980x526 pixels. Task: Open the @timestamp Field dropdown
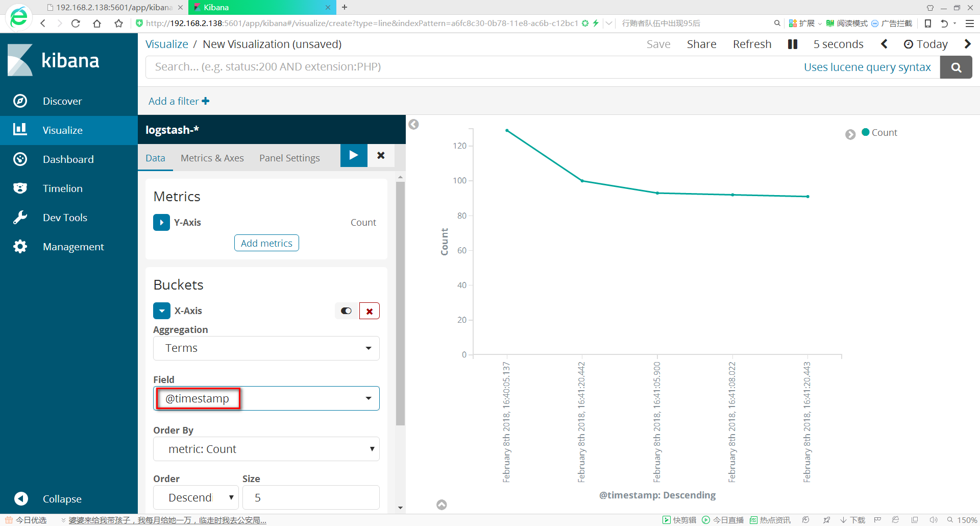coord(266,398)
